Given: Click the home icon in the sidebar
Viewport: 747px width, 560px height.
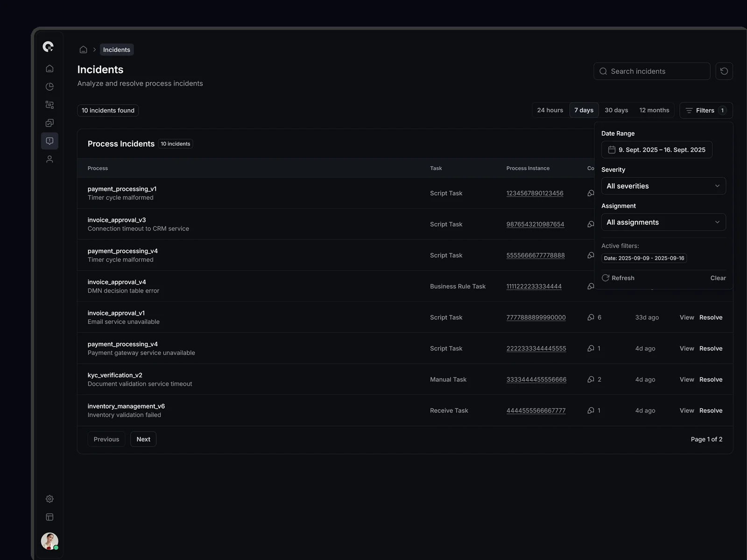Looking at the screenshot, I should tap(49, 69).
